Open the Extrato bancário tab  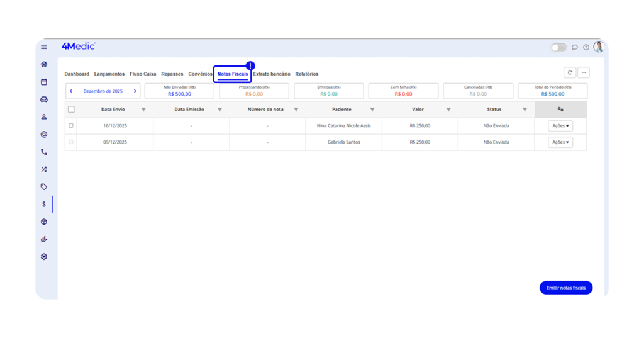tap(272, 74)
